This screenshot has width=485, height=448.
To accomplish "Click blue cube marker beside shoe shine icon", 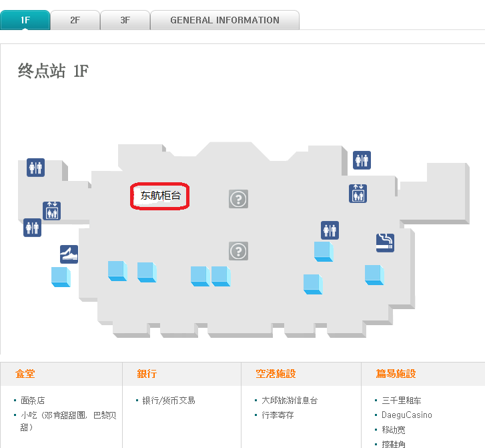I will pyautogui.click(x=61, y=277).
